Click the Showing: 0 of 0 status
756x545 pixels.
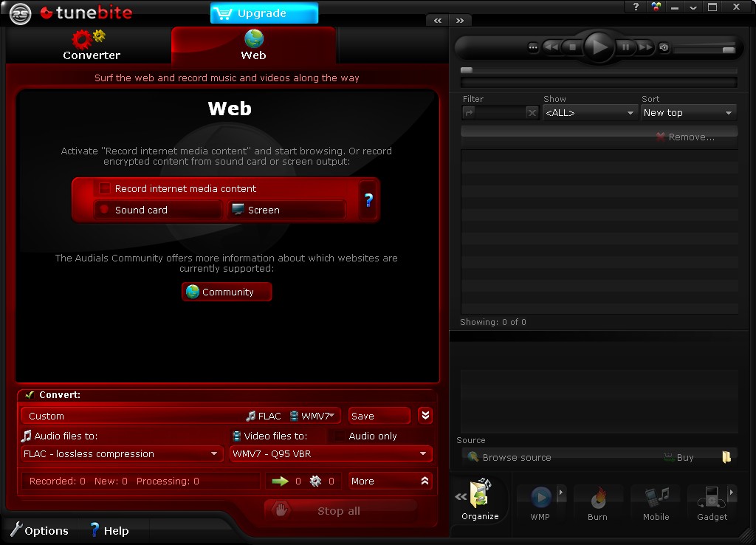tap(492, 322)
